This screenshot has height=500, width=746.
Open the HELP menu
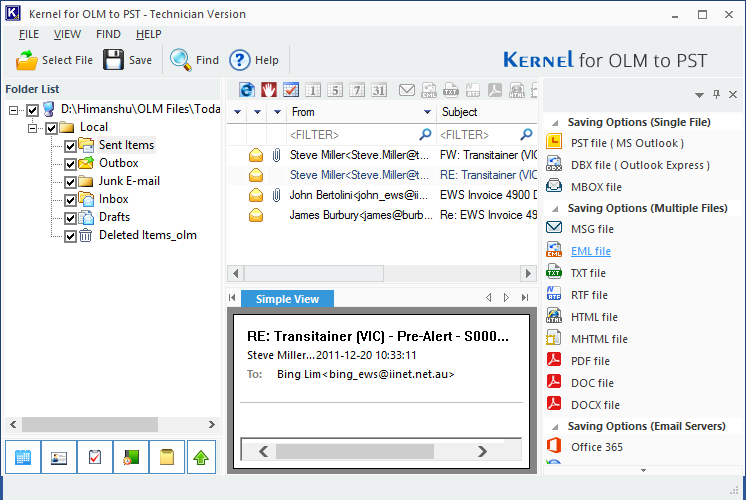pos(148,34)
